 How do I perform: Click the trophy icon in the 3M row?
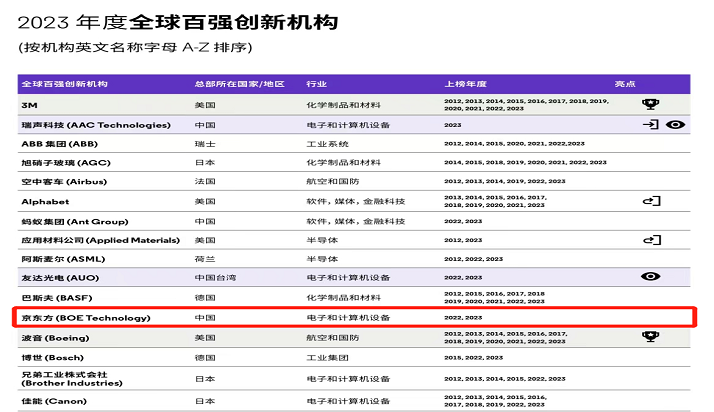click(650, 103)
